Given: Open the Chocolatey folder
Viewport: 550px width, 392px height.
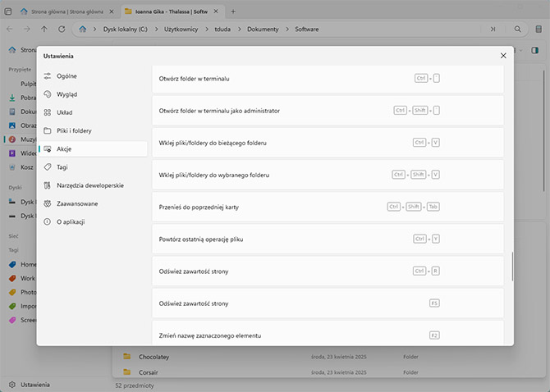Looking at the screenshot, I should 154,357.
